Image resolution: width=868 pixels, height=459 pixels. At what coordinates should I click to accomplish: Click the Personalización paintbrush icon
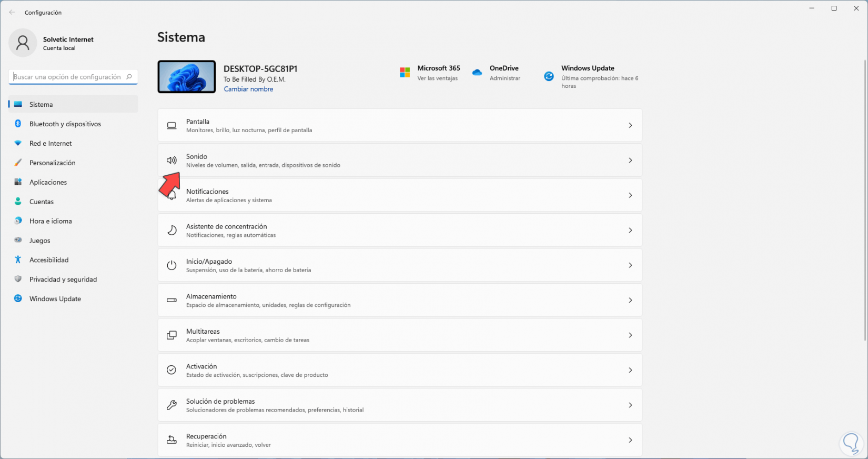pyautogui.click(x=18, y=163)
